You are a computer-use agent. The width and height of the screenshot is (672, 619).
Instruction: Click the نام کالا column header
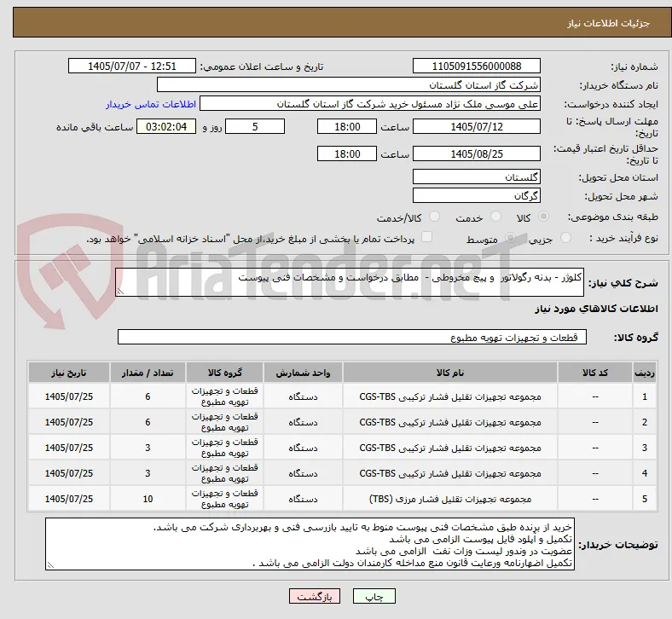[450, 373]
